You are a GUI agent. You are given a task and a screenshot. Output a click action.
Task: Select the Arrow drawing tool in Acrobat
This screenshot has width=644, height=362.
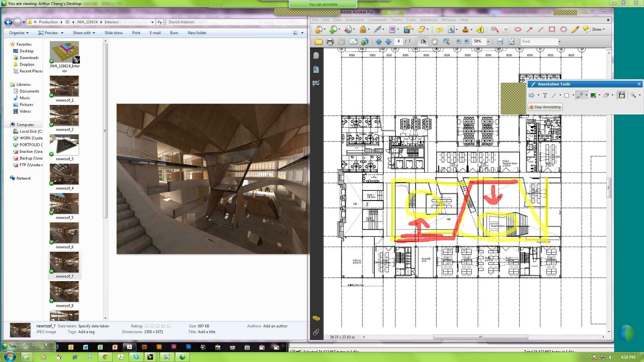click(x=529, y=29)
